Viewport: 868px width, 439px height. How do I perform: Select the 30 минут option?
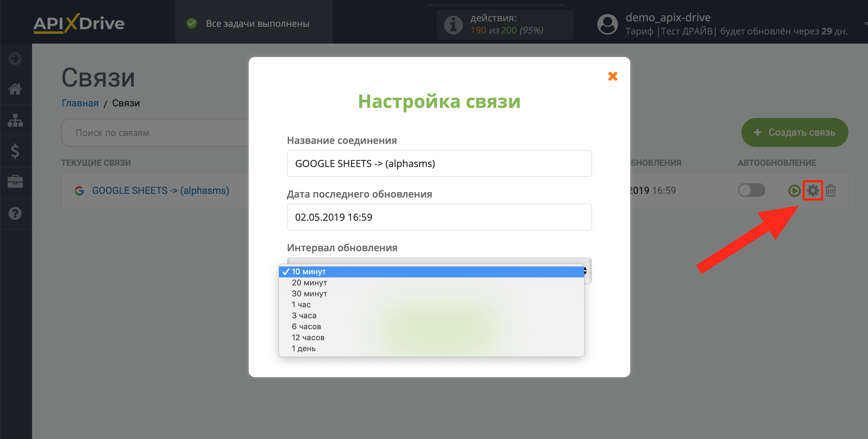(x=431, y=294)
